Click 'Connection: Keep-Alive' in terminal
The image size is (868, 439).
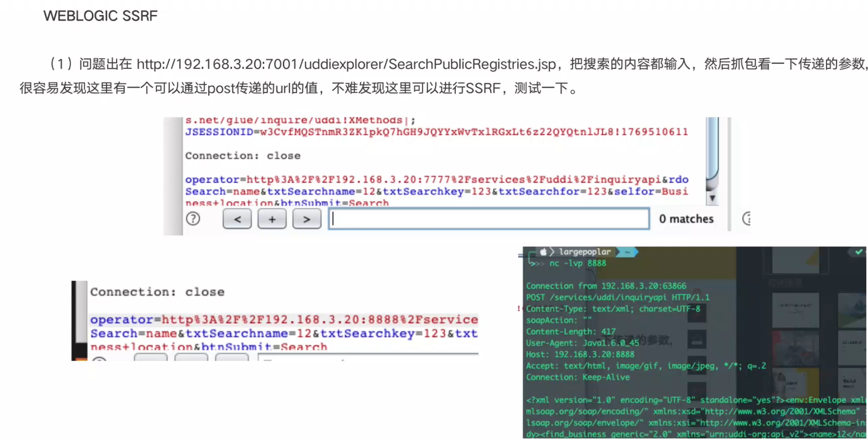click(x=578, y=377)
